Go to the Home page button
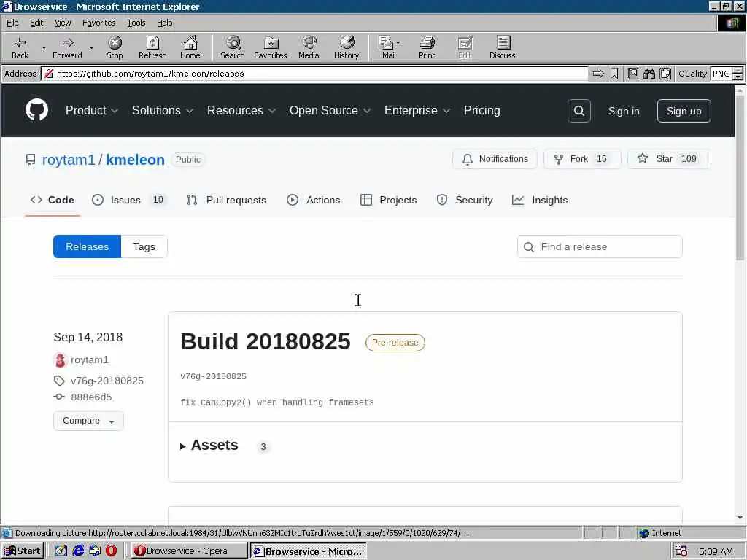Screen dimensions: 747x560 pyautogui.click(x=190, y=47)
